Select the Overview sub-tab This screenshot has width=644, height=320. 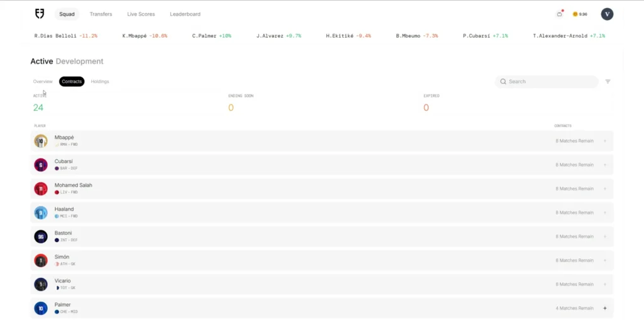[43, 81]
